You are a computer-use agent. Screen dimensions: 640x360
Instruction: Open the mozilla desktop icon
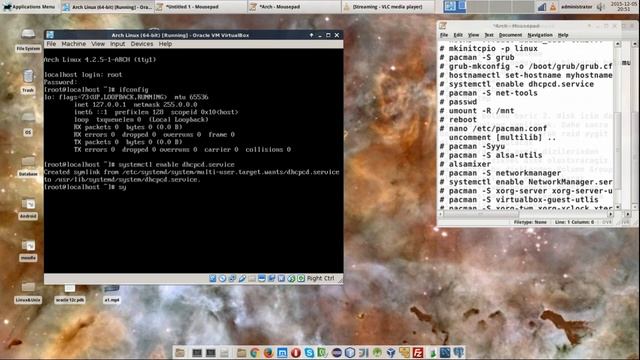tap(28, 250)
